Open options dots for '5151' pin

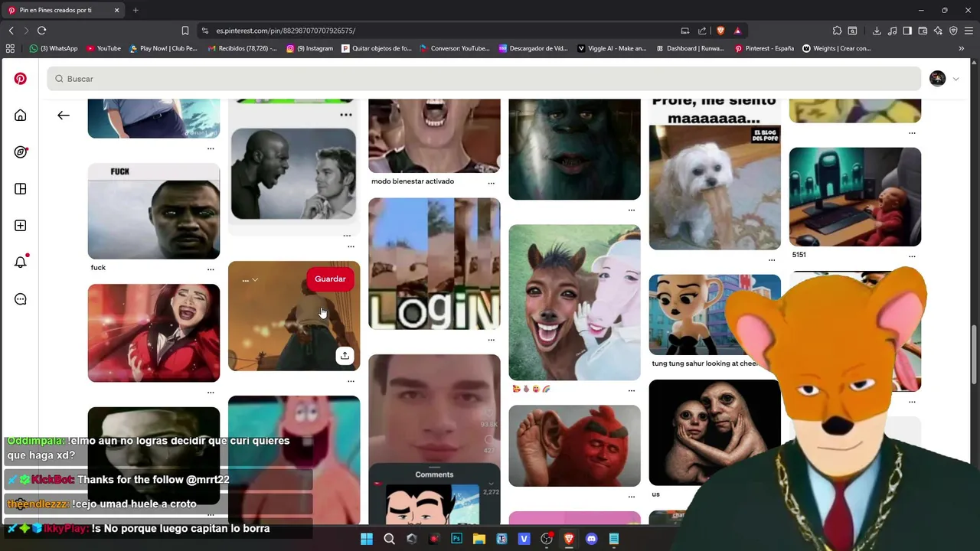[x=912, y=256]
